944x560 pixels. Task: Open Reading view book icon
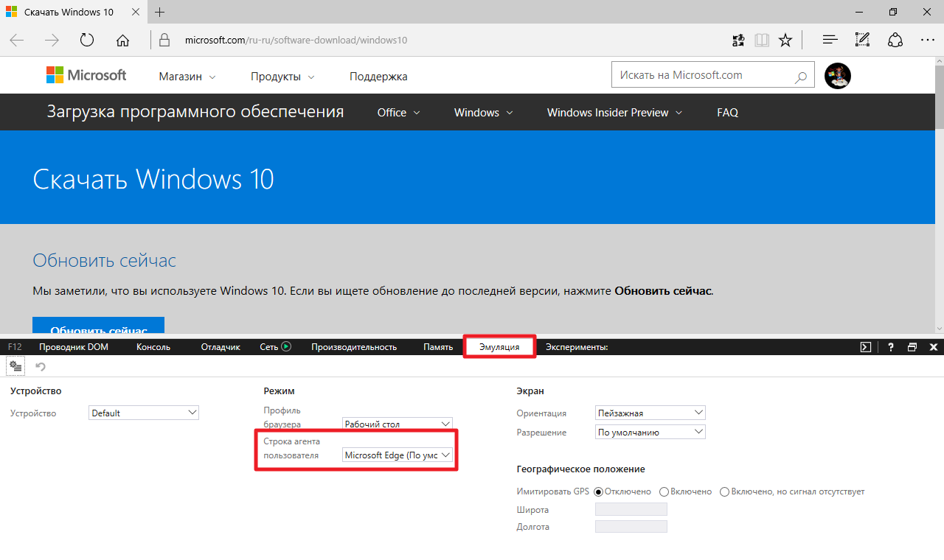(x=762, y=40)
